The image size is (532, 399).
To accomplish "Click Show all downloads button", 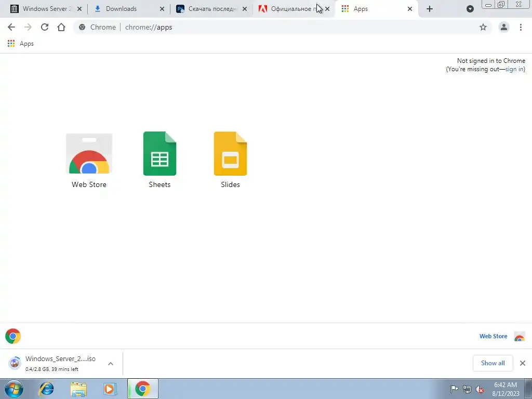I will 493,363.
